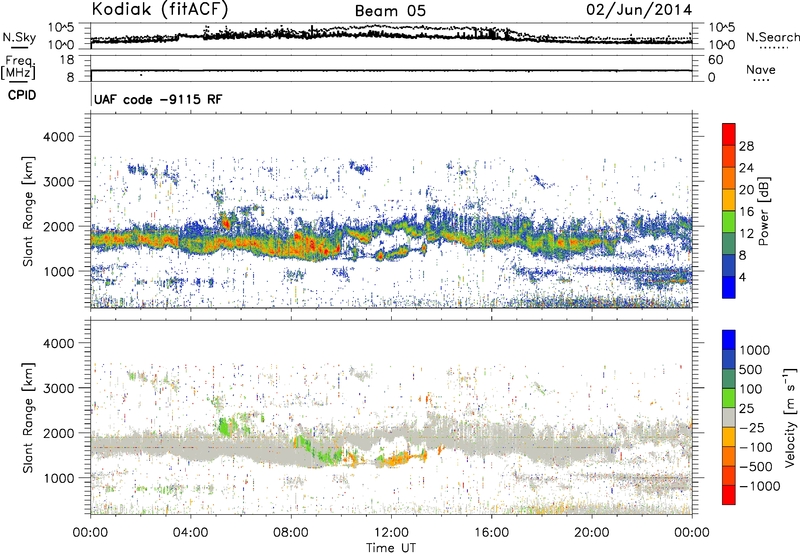
Task: Click the "Nave" legend label
Action: click(761, 69)
